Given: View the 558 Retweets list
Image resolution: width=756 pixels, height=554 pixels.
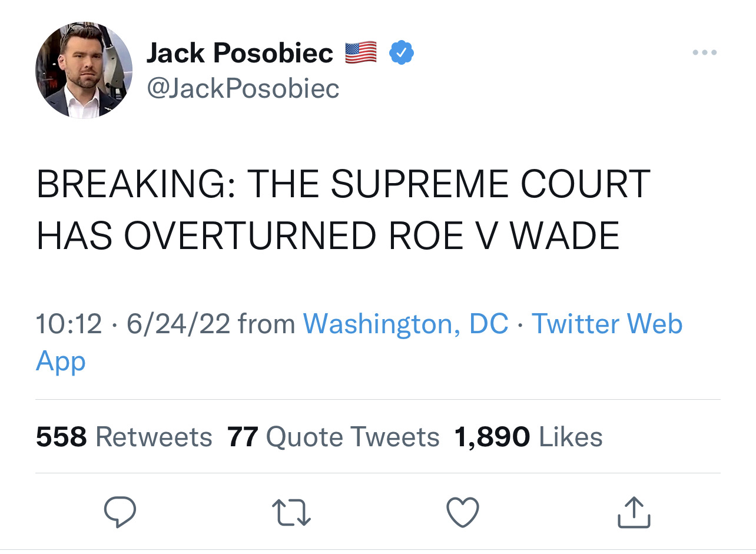Looking at the screenshot, I should point(124,437).
